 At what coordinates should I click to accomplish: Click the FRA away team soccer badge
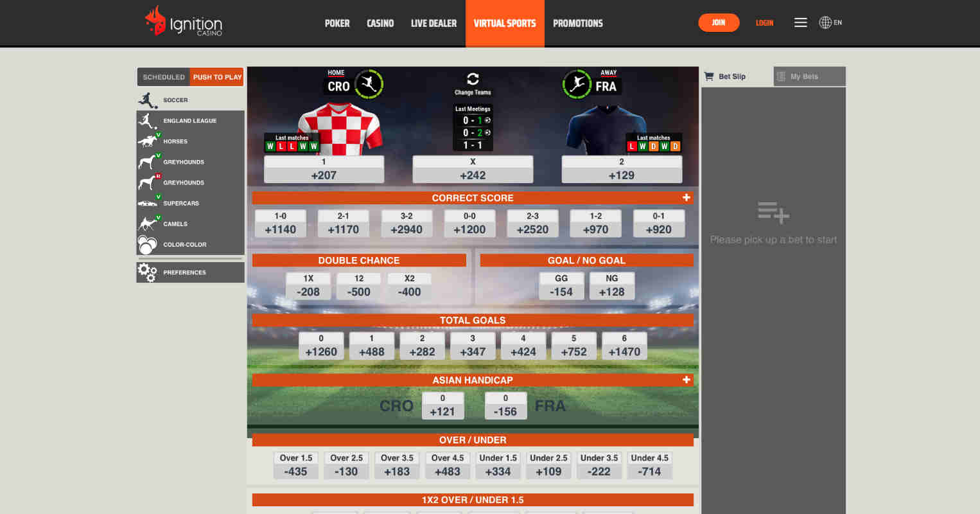tap(577, 84)
